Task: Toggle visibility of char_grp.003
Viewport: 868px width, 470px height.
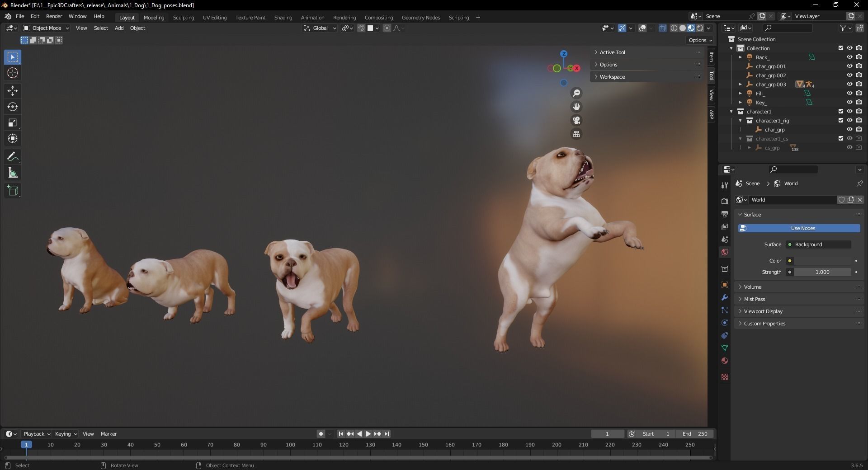Action: pos(849,84)
